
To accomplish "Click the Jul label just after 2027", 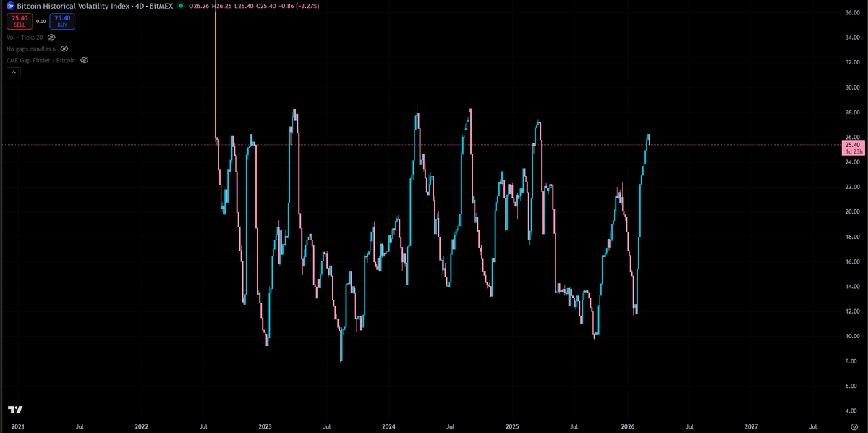I will pyautogui.click(x=813, y=427).
